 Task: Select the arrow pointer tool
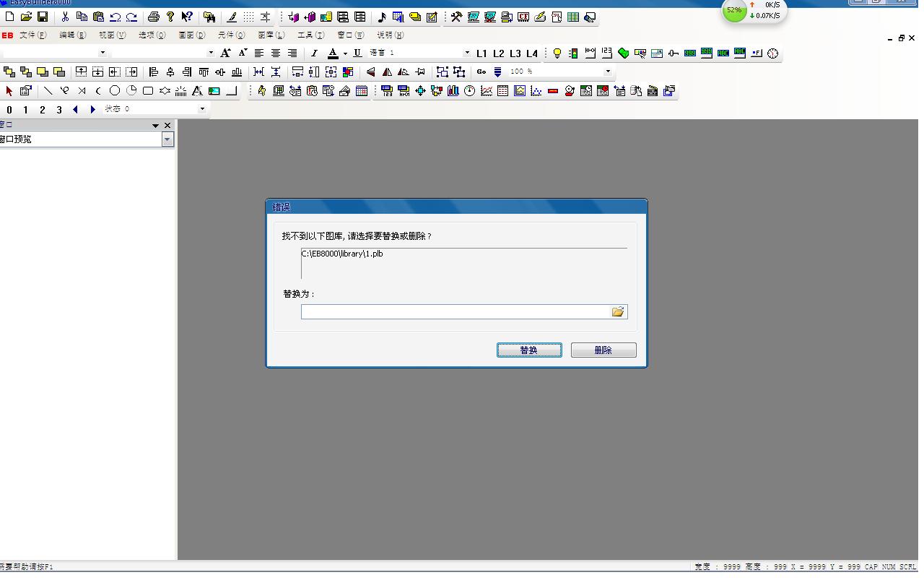9,91
